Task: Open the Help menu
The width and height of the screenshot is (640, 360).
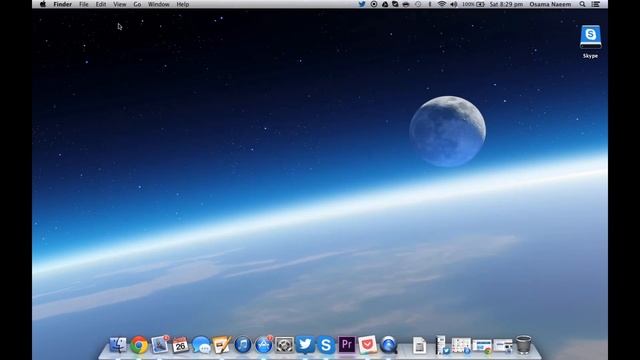Action: pos(182,4)
